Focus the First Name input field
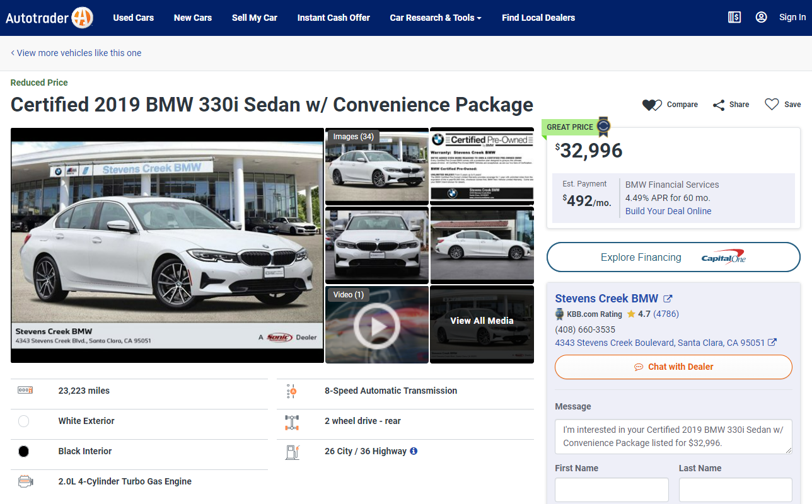Image resolution: width=812 pixels, height=504 pixels. tap(612, 490)
